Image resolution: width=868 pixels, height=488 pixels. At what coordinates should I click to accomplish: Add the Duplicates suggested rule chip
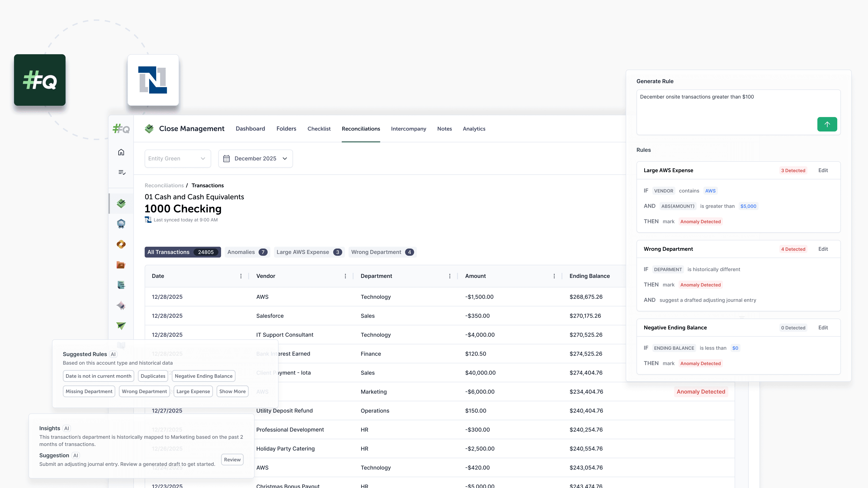coord(153,376)
